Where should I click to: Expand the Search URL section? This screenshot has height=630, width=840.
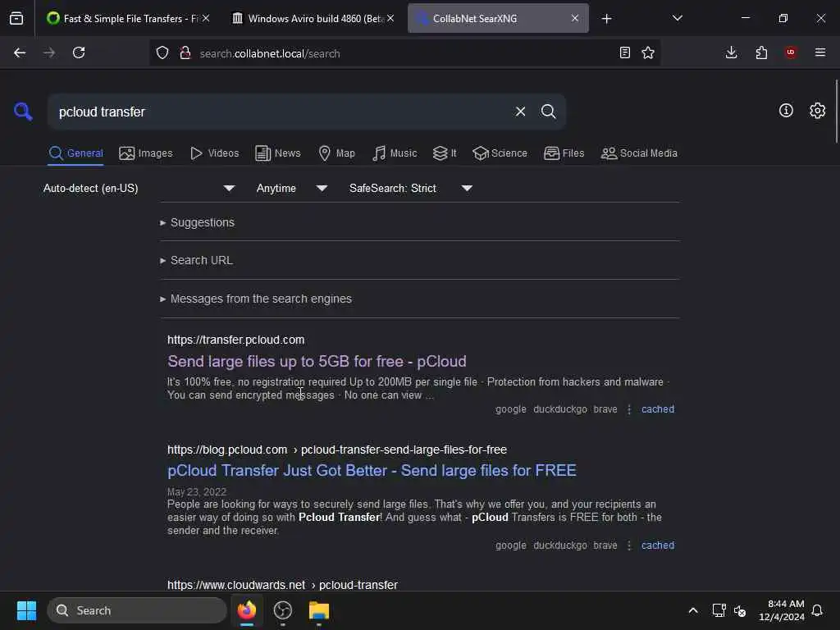point(196,260)
